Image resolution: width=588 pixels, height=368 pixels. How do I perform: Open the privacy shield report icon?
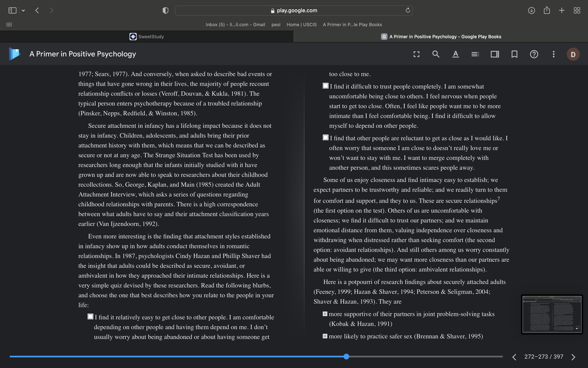tap(165, 10)
